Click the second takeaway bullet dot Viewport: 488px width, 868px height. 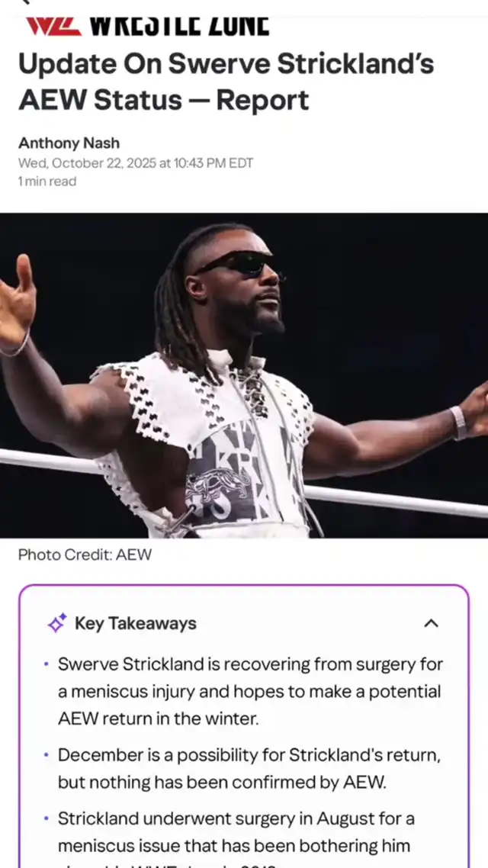[x=47, y=754]
